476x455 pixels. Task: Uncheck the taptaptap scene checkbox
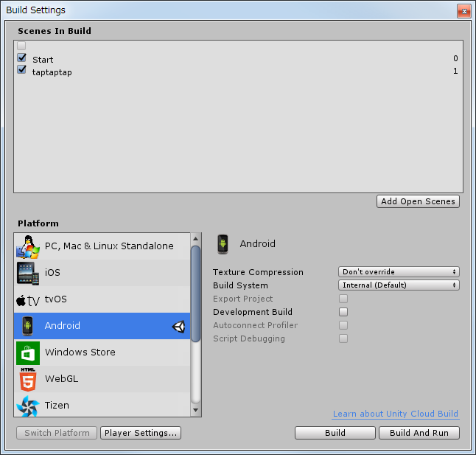coord(21,69)
